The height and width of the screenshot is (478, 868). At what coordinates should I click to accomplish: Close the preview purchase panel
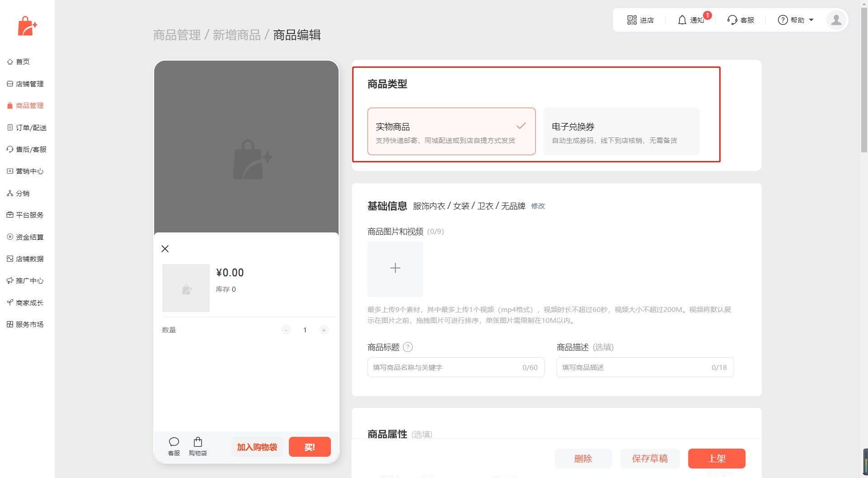pos(165,249)
